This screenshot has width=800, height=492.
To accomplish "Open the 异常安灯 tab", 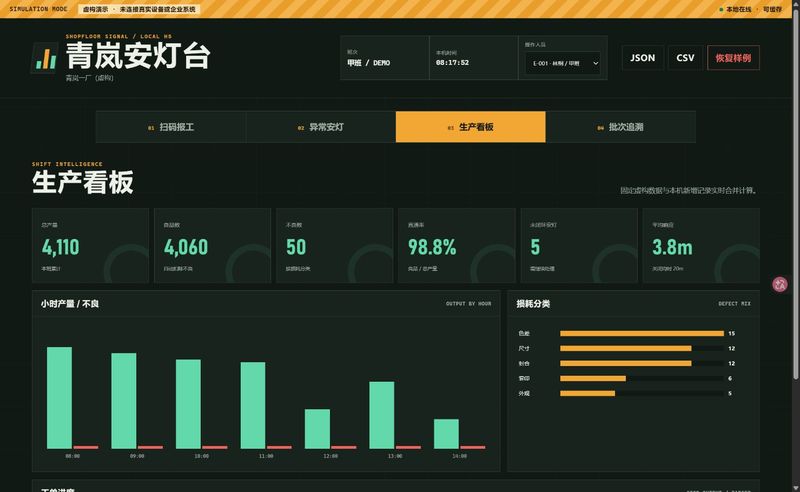I will coord(321,127).
